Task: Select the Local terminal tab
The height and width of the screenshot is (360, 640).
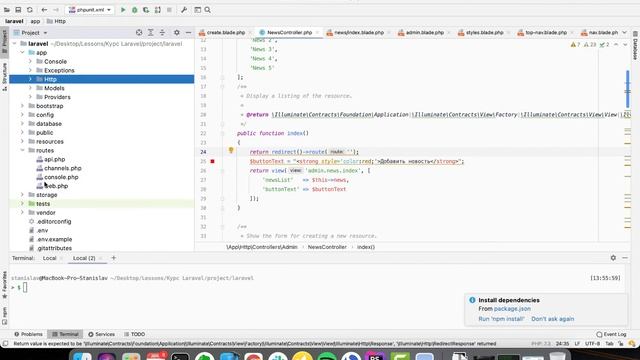Action: 49,258
